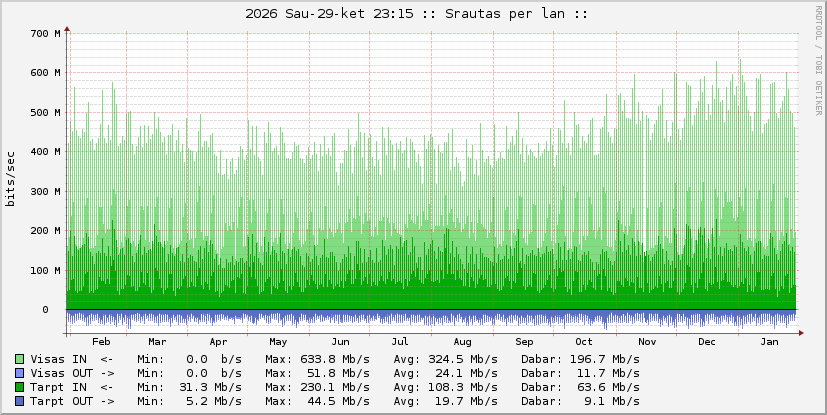Click the dark blue Tarpt OUT legend swatch

[20, 401]
